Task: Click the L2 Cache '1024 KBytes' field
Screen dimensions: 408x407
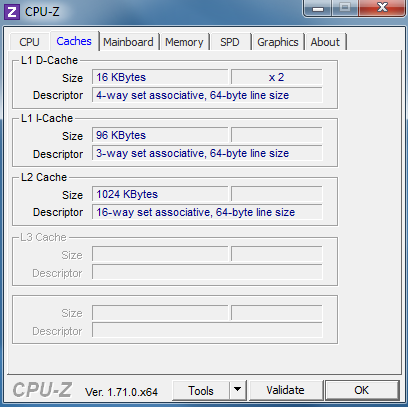Action: point(160,194)
